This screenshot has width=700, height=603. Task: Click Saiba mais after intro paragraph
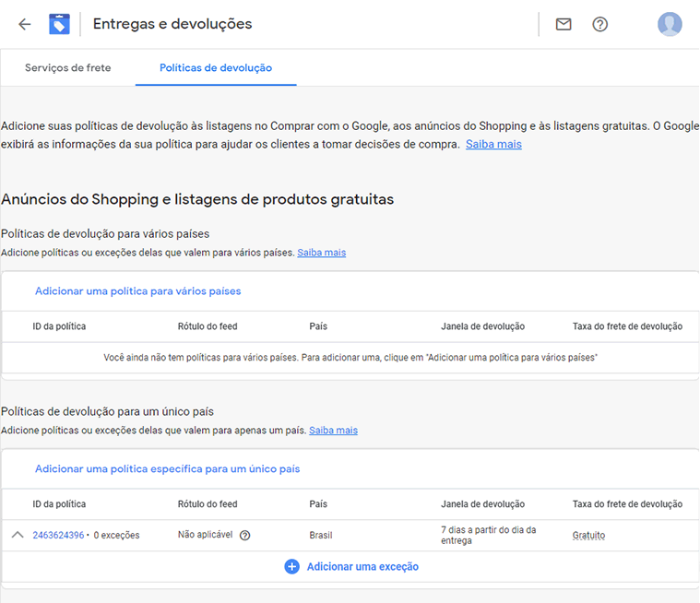[493, 144]
